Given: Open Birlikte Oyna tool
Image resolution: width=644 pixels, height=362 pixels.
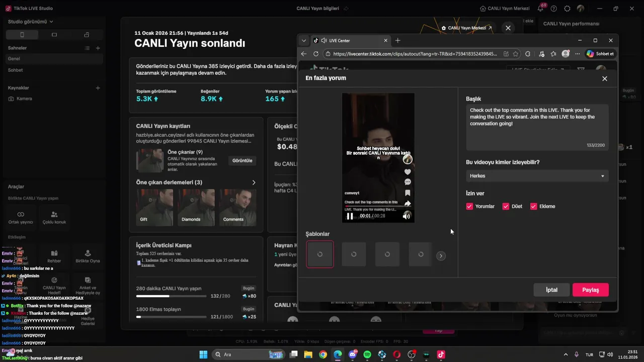Looking at the screenshot, I should [x=88, y=256].
